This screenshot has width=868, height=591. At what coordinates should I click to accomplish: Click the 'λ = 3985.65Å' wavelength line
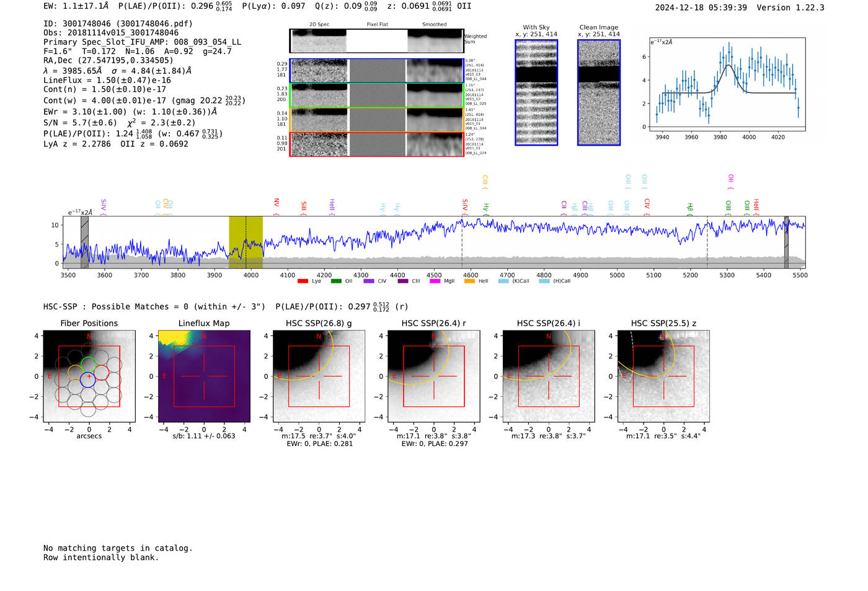(x=73, y=71)
